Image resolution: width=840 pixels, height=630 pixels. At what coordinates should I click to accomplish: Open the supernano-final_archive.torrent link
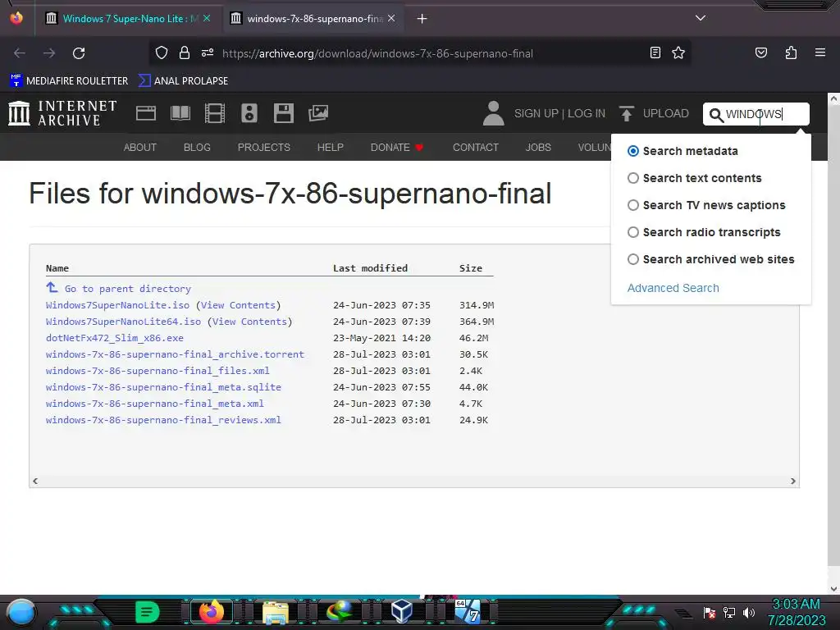pyautogui.click(x=175, y=354)
